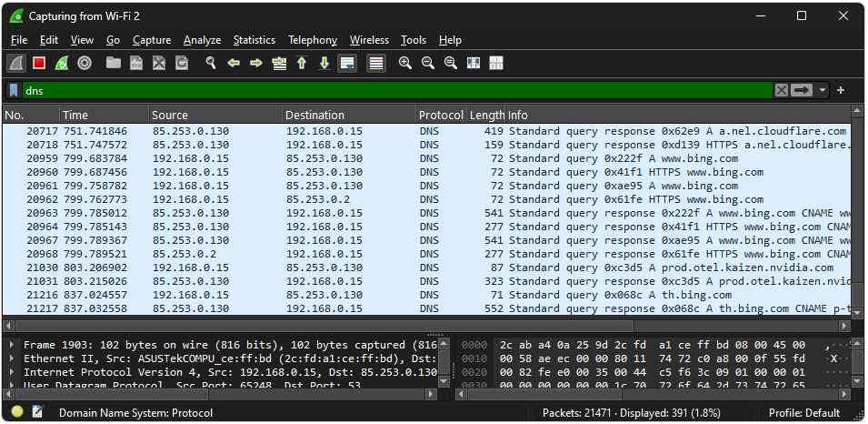Restart the current capture
Screen dimensions: 868x424
(62, 63)
